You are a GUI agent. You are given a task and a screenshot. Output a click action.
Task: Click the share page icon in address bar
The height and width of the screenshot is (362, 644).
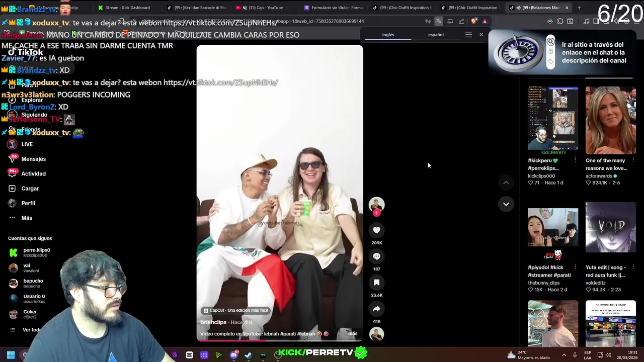click(461, 21)
